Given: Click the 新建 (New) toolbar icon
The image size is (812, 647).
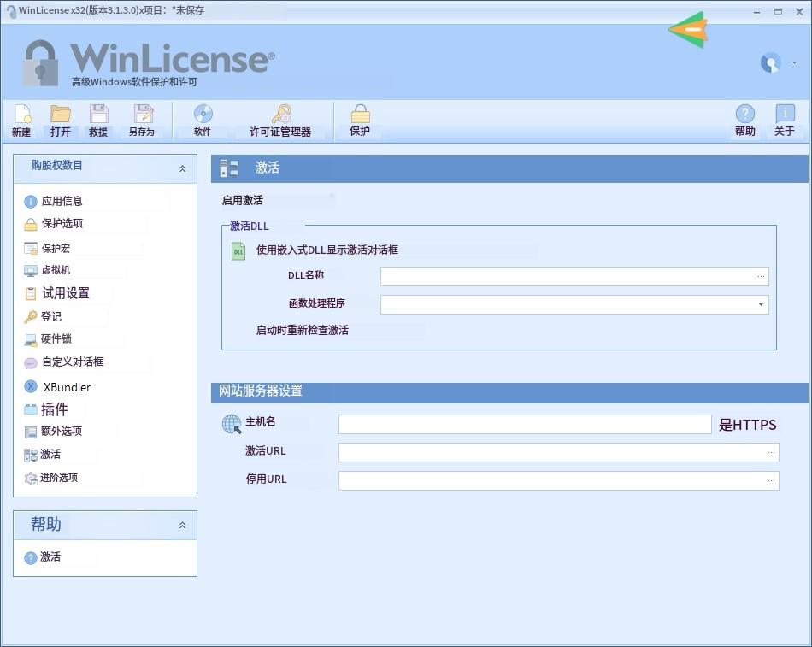Looking at the screenshot, I should [21, 120].
